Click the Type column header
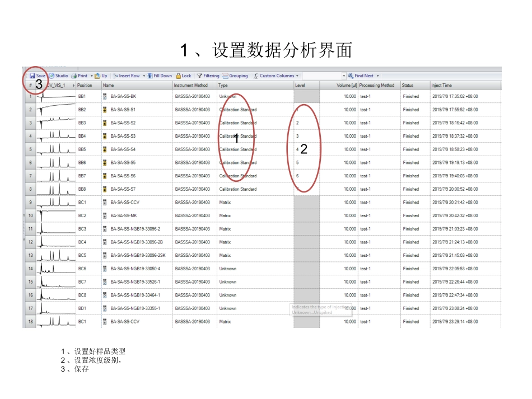 [255, 86]
